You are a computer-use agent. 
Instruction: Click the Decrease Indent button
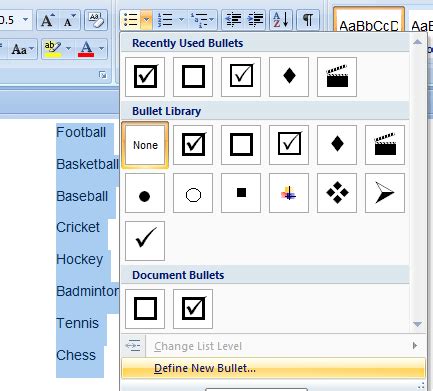233,20
